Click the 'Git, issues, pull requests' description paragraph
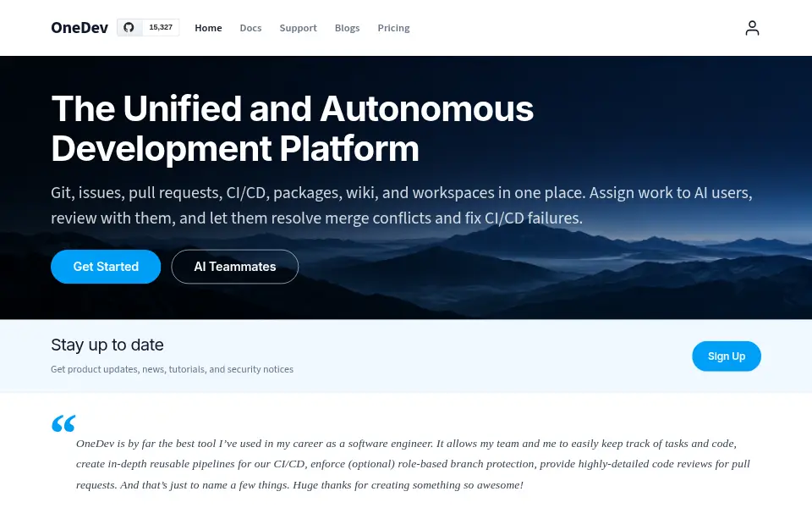 pyautogui.click(x=401, y=205)
